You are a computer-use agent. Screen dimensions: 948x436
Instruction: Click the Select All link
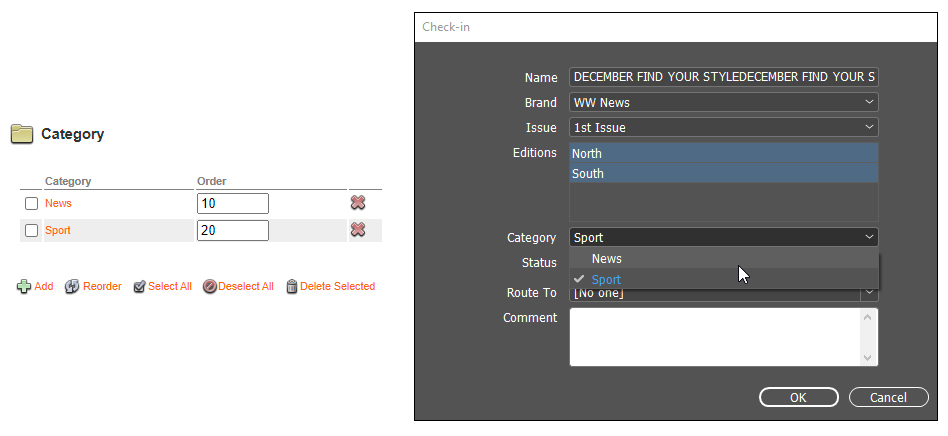pos(170,287)
